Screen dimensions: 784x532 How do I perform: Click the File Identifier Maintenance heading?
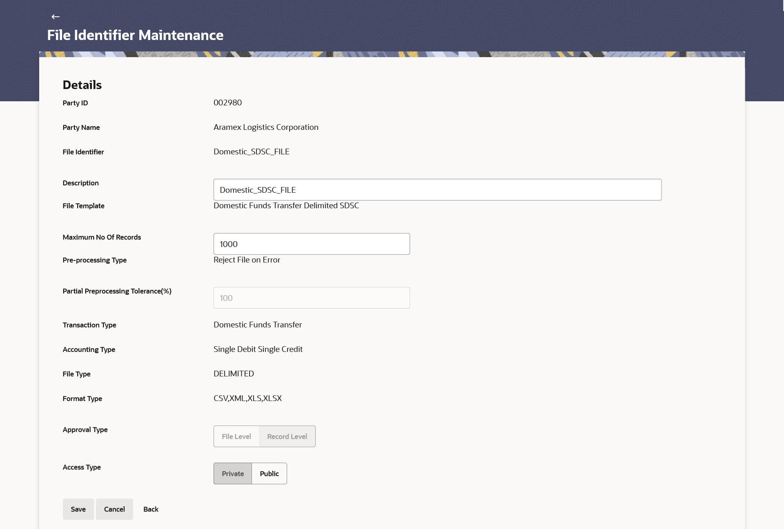coord(135,35)
